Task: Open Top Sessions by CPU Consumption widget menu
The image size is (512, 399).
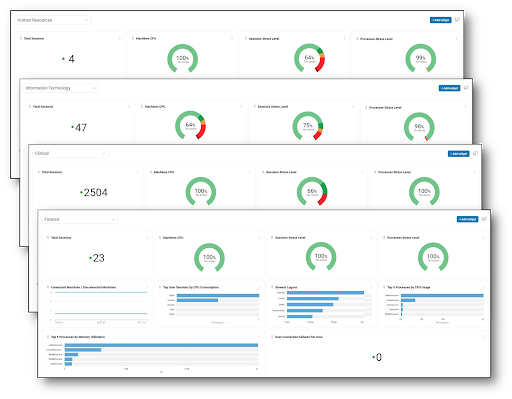Action: pyautogui.click(x=259, y=287)
